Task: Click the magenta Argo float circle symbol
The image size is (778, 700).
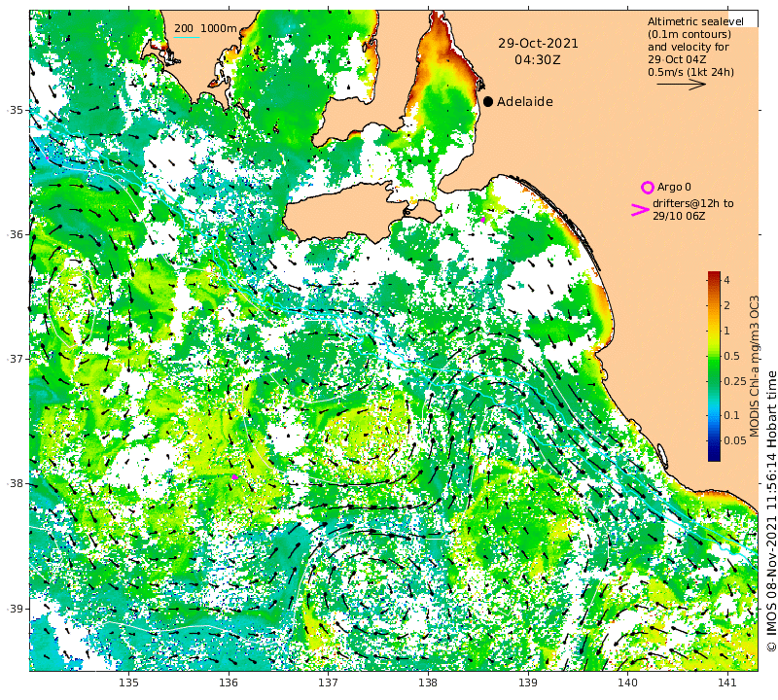Action: coord(647,188)
